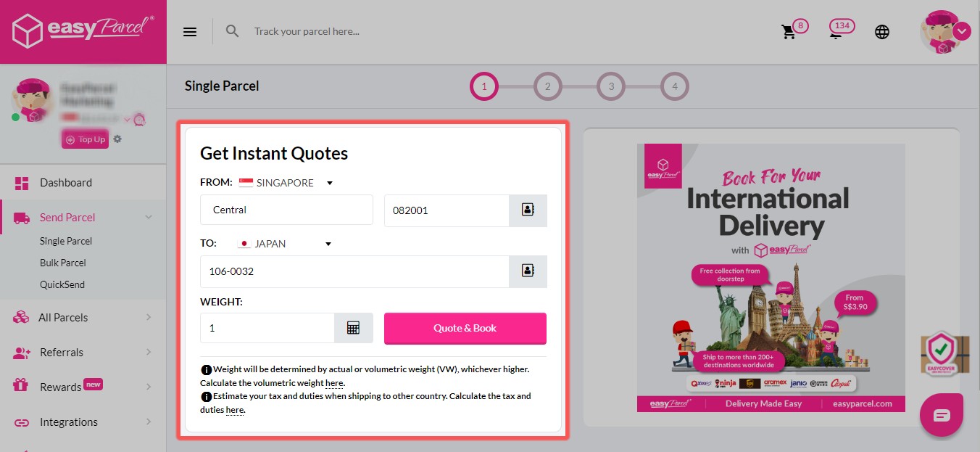This screenshot has height=452, width=980.
Task: Open the profile avatar dropdown arrow
Action: pyautogui.click(x=962, y=31)
